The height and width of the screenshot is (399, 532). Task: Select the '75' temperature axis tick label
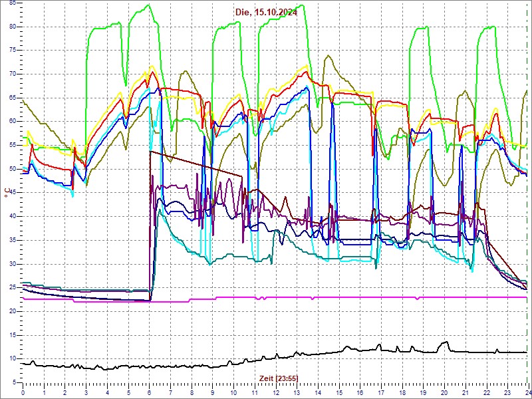(13, 51)
